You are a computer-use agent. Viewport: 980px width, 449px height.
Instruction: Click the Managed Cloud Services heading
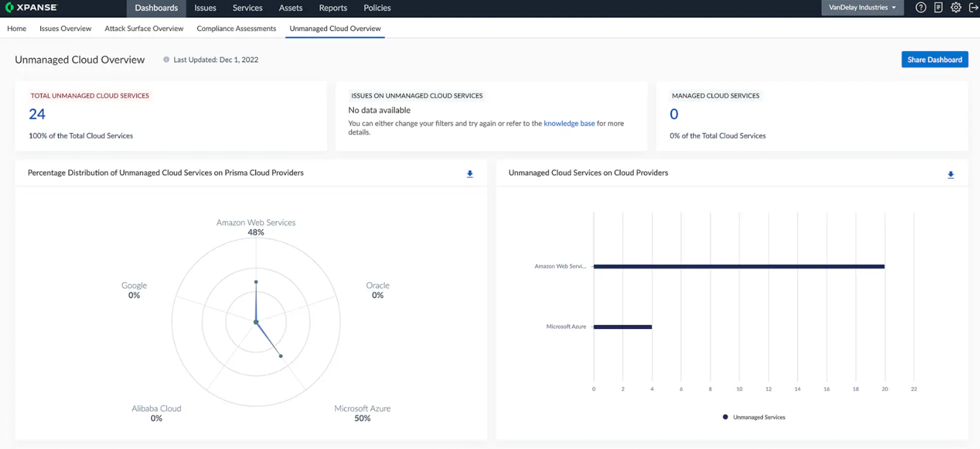tap(716, 95)
